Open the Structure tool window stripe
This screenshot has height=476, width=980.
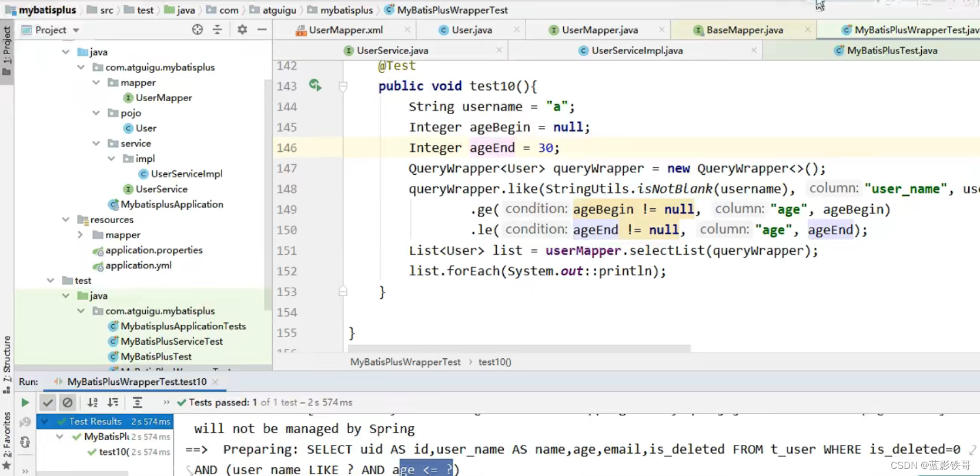pos(7,364)
